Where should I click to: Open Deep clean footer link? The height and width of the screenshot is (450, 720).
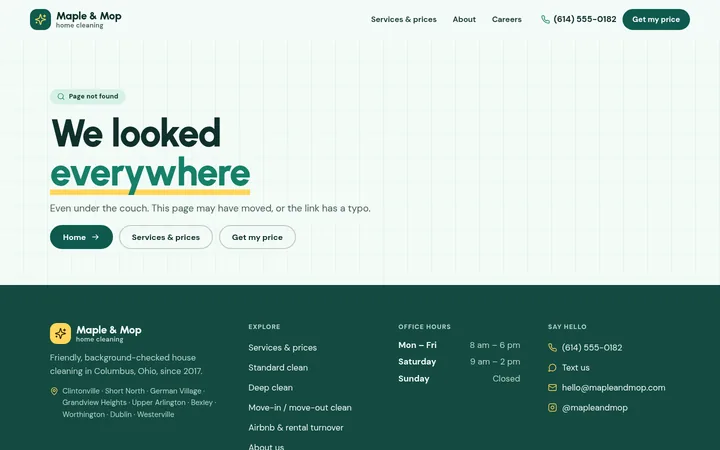coord(270,388)
